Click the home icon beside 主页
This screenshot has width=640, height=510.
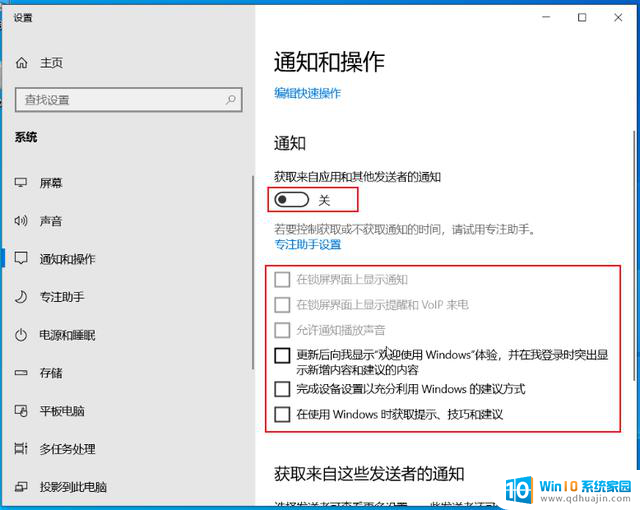pos(21,63)
